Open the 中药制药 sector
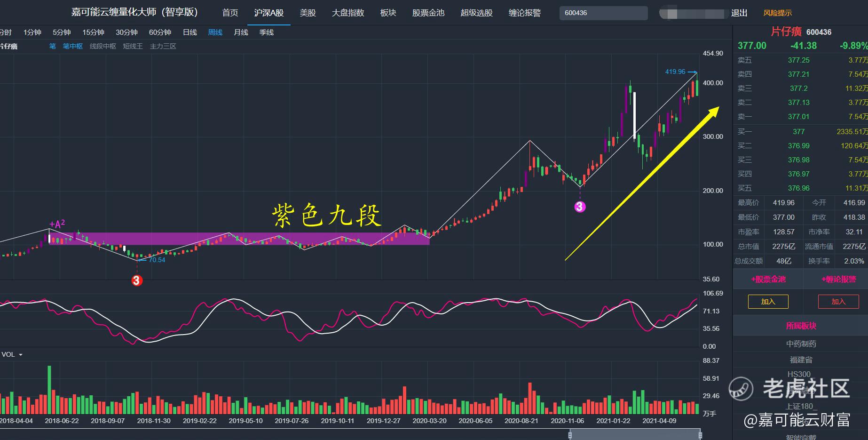Screen dimensions: 868x440 point(801,344)
